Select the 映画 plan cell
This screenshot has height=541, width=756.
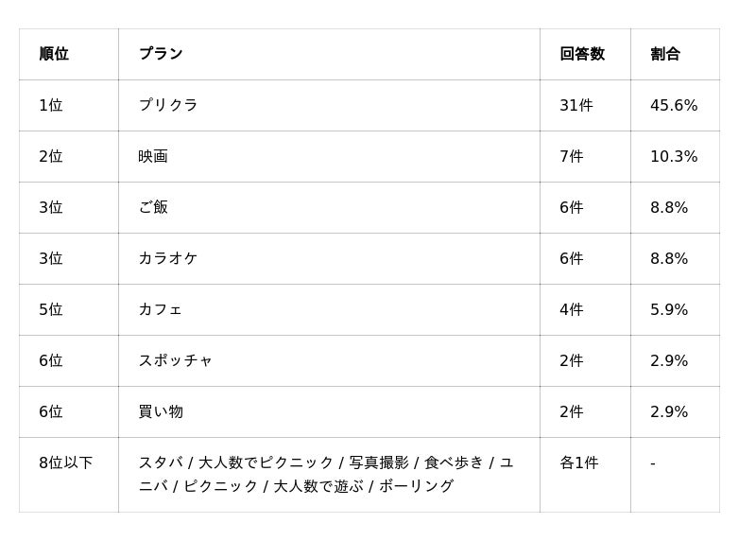pyautogui.click(x=153, y=156)
